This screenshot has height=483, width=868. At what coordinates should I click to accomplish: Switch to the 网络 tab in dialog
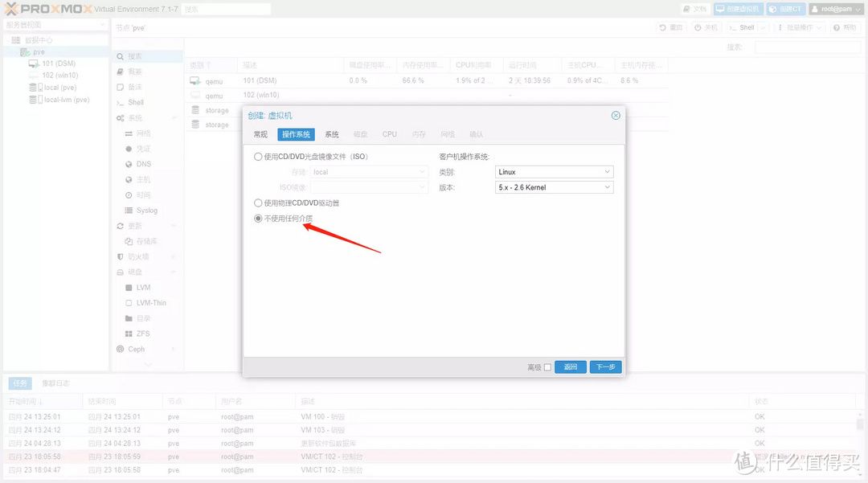(448, 134)
